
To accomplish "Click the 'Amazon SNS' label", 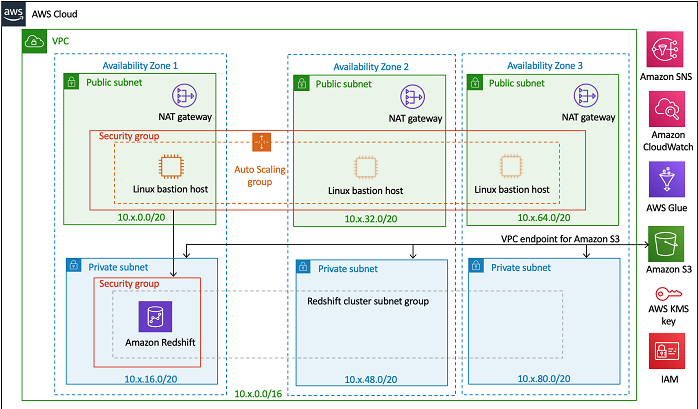I will coord(666,77).
